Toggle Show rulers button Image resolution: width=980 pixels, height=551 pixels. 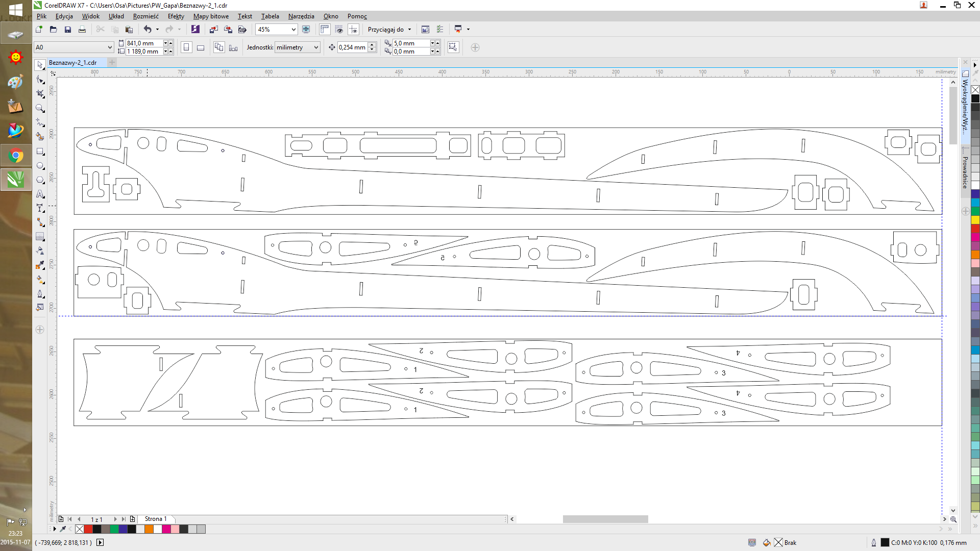pyautogui.click(x=325, y=30)
